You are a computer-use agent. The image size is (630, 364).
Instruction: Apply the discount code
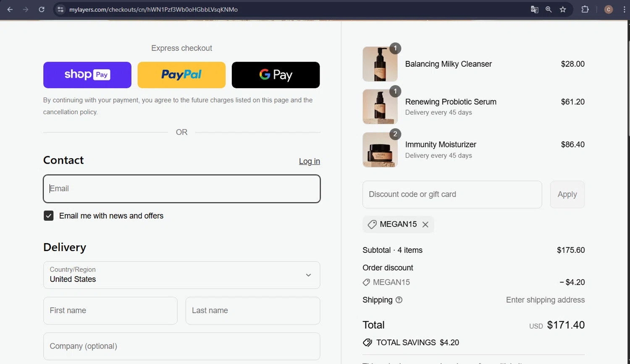(567, 194)
